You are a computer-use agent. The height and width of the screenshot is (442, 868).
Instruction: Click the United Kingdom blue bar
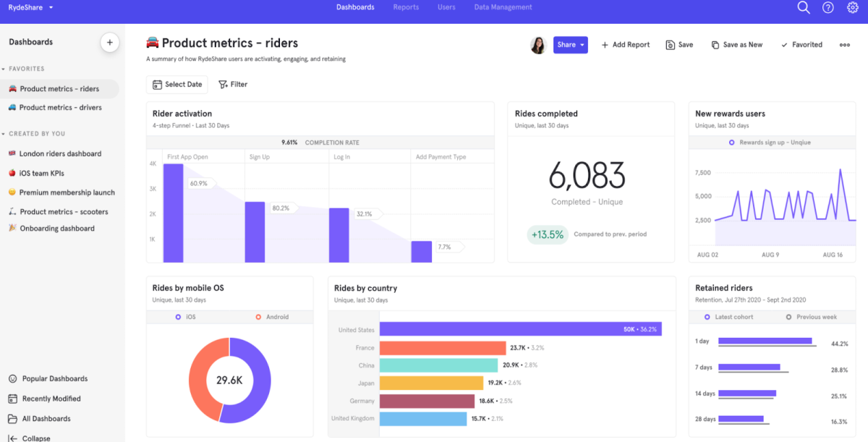click(x=423, y=419)
